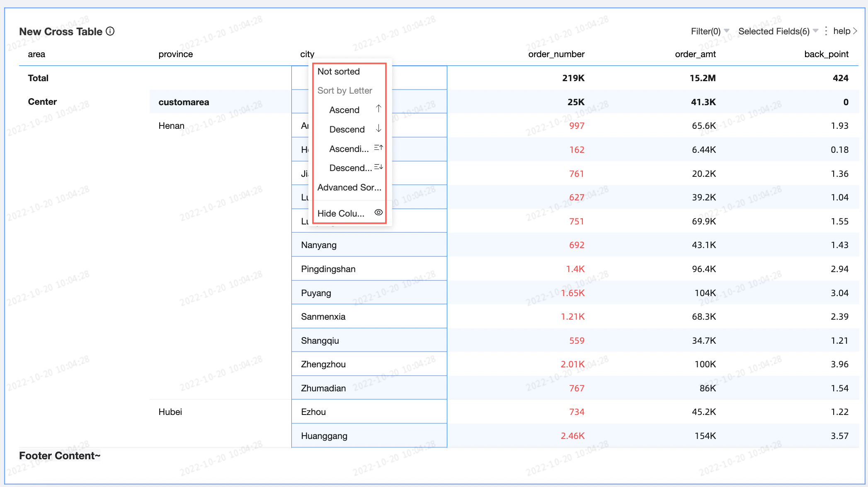
Task: Click the eye icon for Hide Column
Action: (378, 212)
